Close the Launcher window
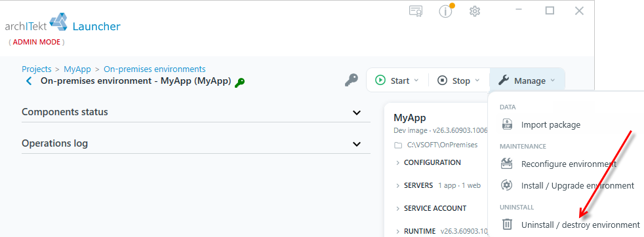Image resolution: width=644 pixels, height=237 pixels. click(x=579, y=10)
